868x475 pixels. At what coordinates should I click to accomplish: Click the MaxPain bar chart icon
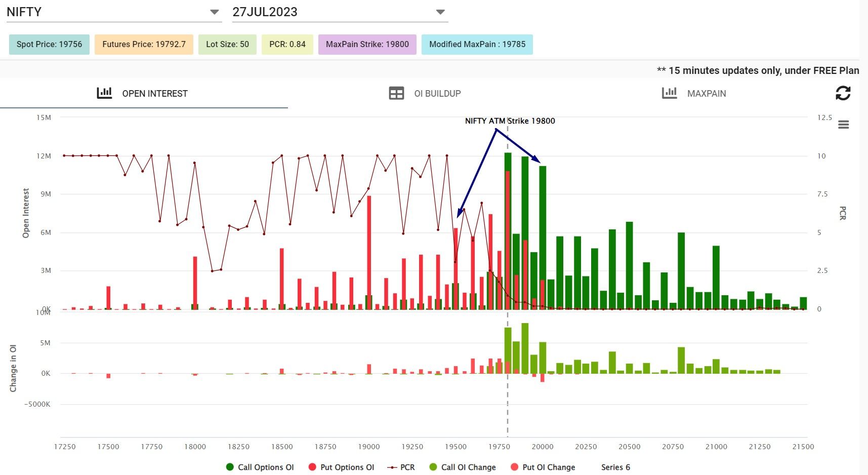point(669,93)
